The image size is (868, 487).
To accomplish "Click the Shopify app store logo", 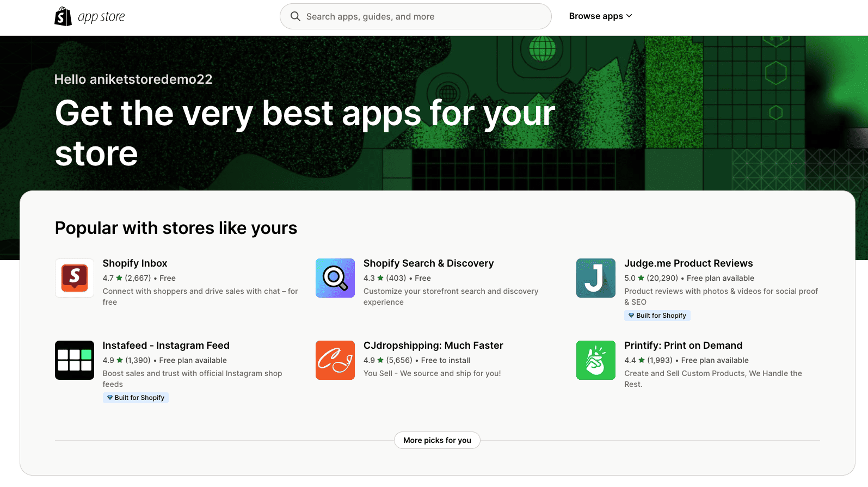I will [x=90, y=17].
